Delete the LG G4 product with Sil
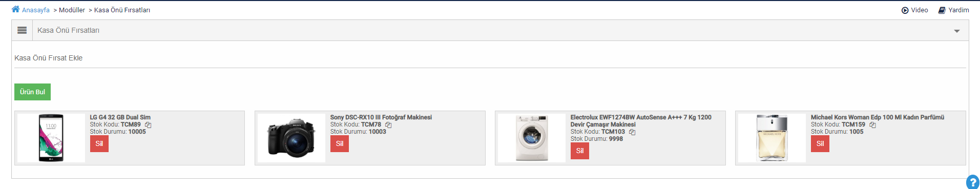The height and width of the screenshot is (189, 980). 99,144
